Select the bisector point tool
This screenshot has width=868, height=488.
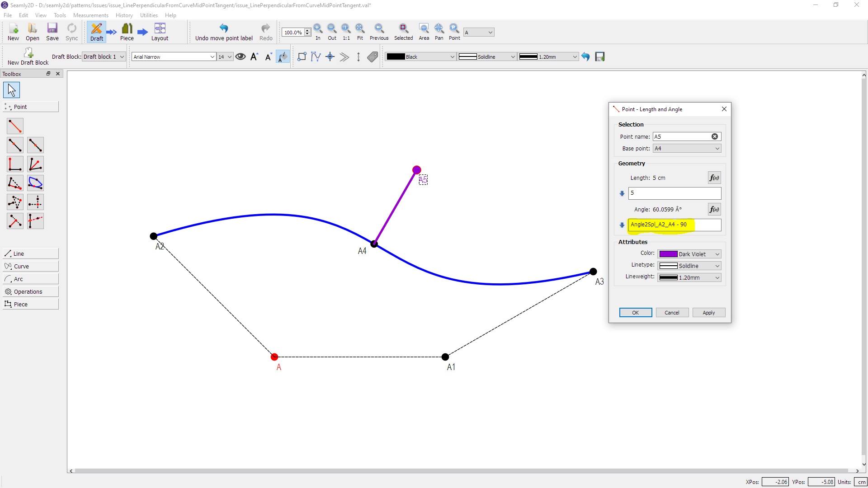tap(35, 164)
